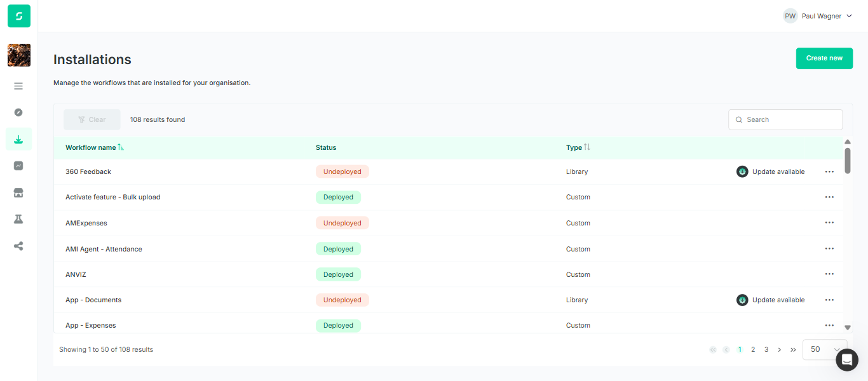
Task: Click Undeployed badge for 360 Feedback
Action: [342, 171]
